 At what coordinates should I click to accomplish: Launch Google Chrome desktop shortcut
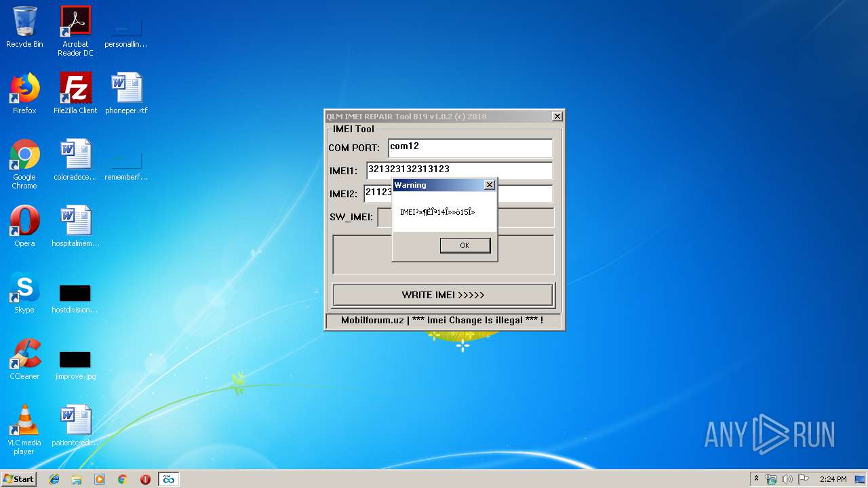[x=24, y=164]
